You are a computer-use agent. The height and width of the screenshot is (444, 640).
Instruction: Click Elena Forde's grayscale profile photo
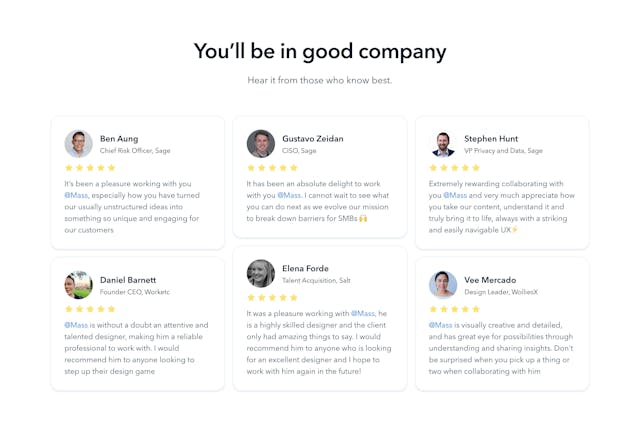tap(261, 274)
